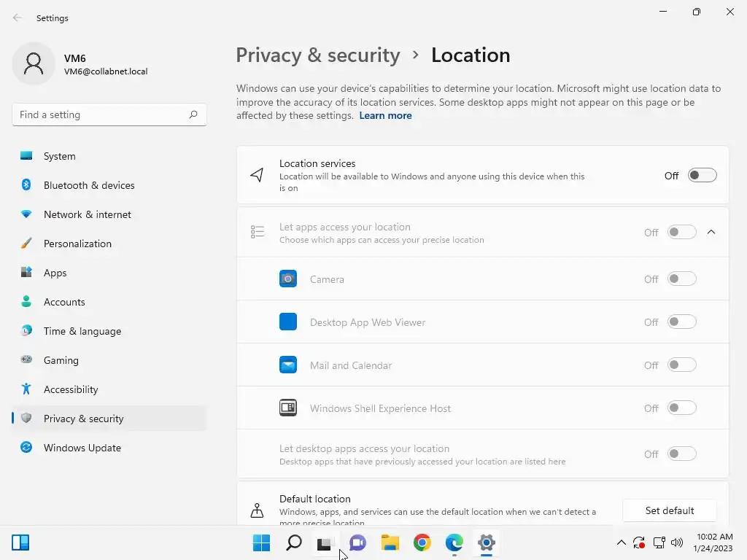Click the Desktop App Web Viewer icon

(x=288, y=322)
